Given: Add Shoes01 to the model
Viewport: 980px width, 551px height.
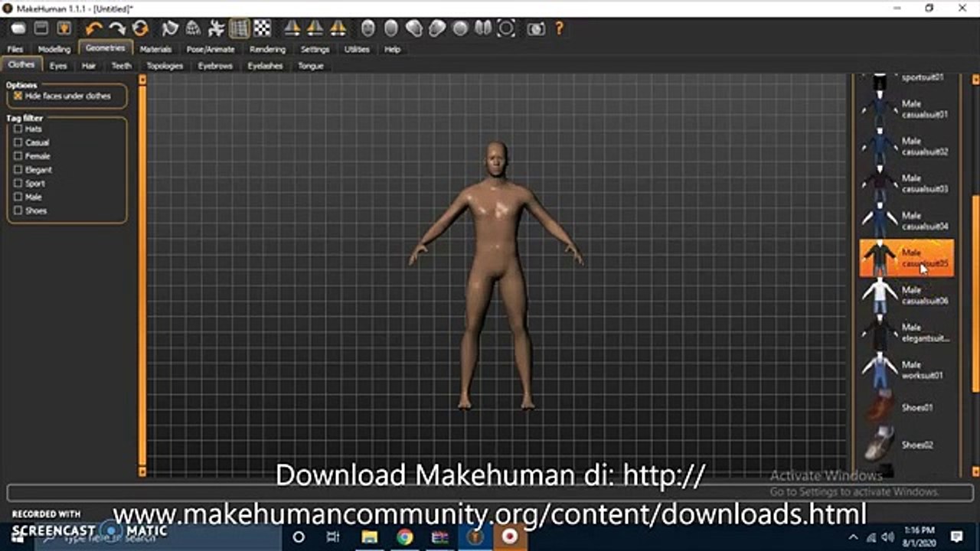Looking at the screenshot, I should 906,407.
